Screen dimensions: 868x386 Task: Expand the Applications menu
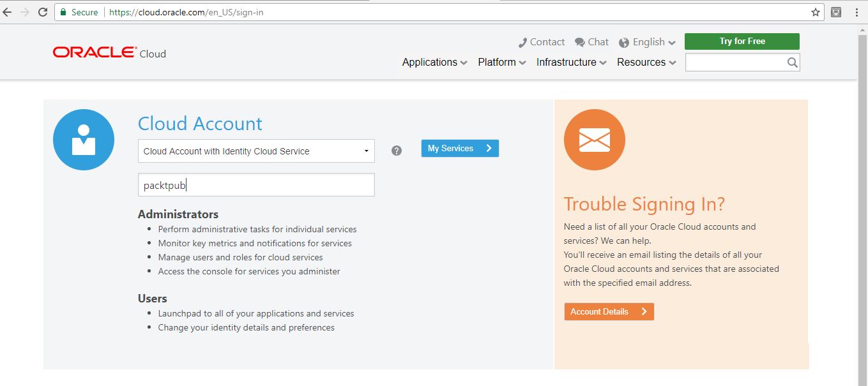(x=434, y=63)
